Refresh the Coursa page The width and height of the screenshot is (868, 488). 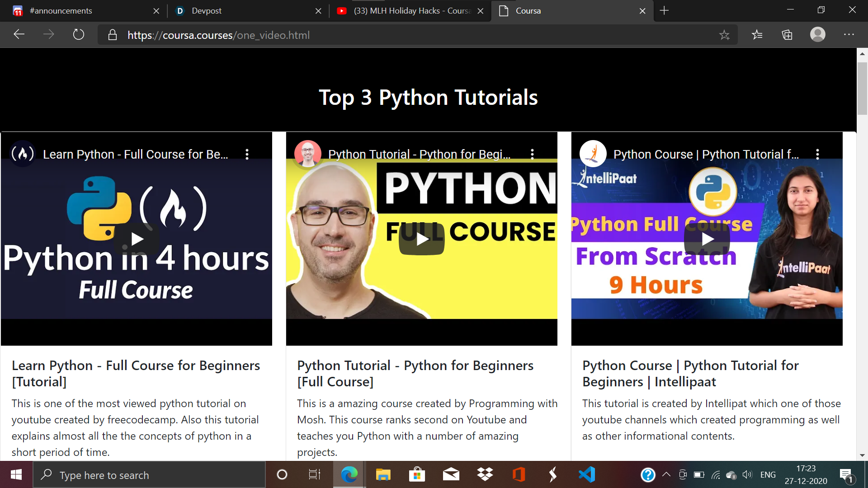tap(79, 35)
